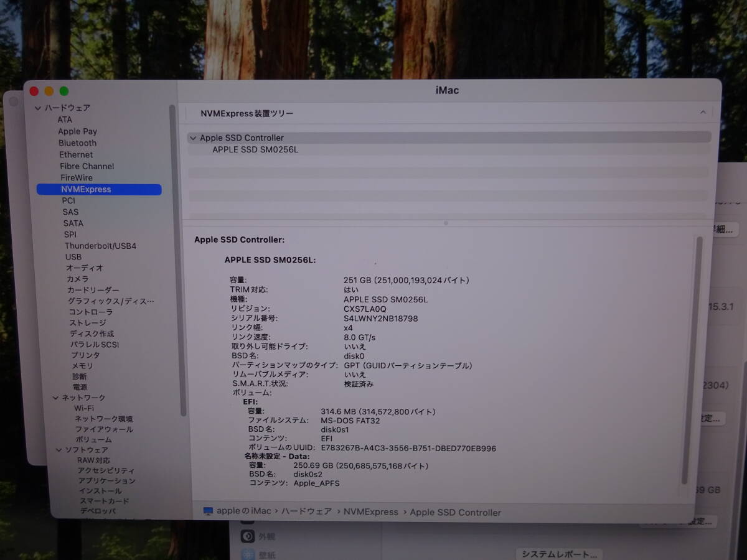Viewport: 747px width, 560px height.
Task: Click serial number S4LWNY2NB18798 text
Action: [x=381, y=318]
